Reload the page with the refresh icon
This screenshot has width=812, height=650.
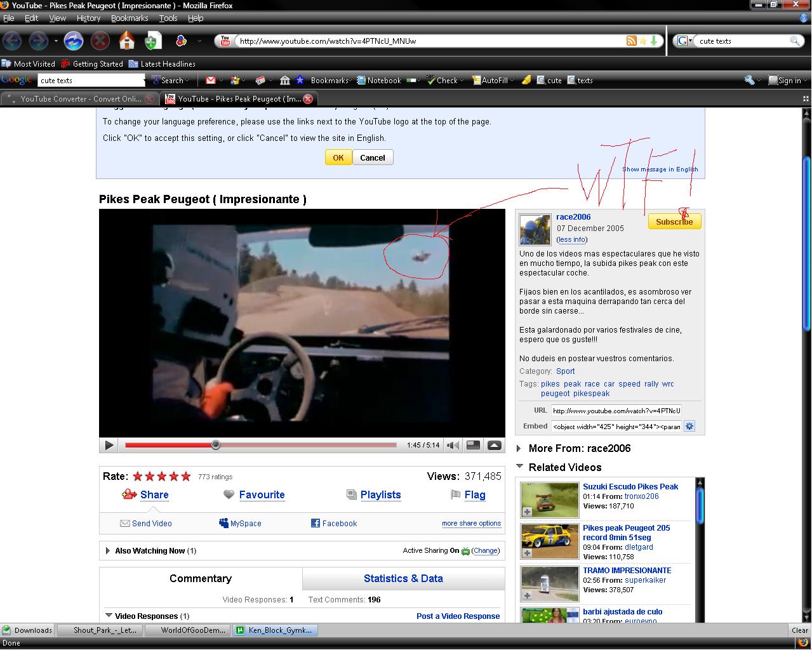tap(74, 41)
